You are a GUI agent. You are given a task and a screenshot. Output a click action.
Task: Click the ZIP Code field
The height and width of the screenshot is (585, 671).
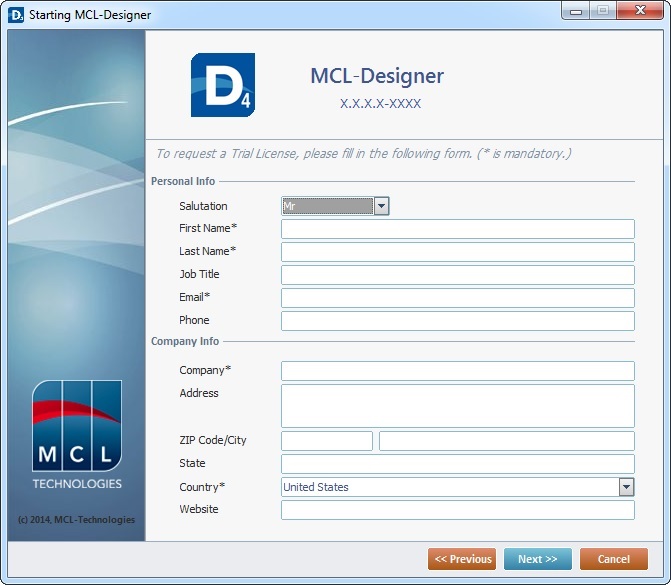(327, 441)
